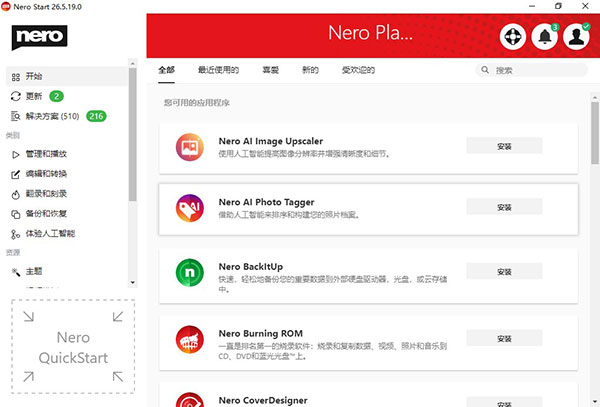Click the Nero Burning ROM description text
Image resolution: width=600 pixels, height=407 pixels.
point(333,352)
